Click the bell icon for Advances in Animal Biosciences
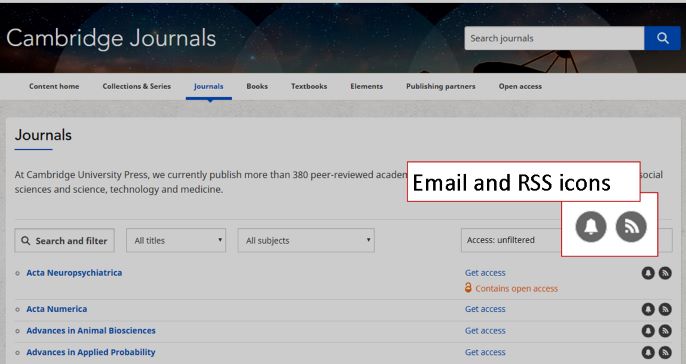Image resolution: width=686 pixels, height=364 pixels. pyautogui.click(x=648, y=331)
